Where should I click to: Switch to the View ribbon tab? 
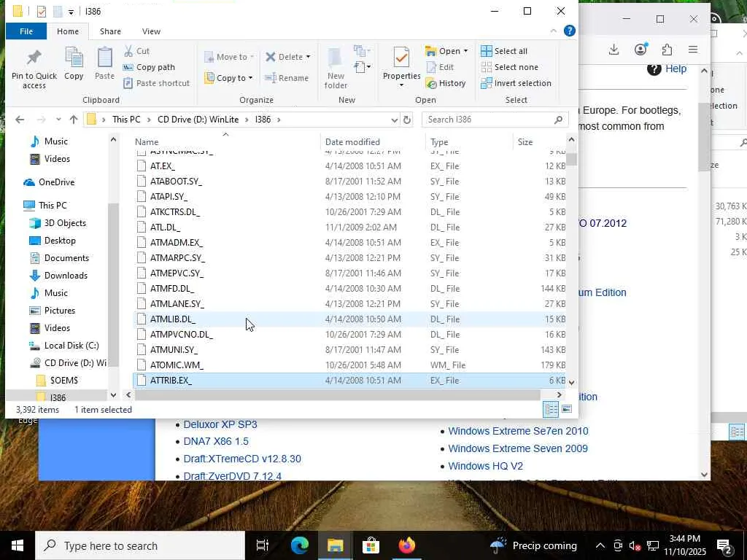click(151, 31)
